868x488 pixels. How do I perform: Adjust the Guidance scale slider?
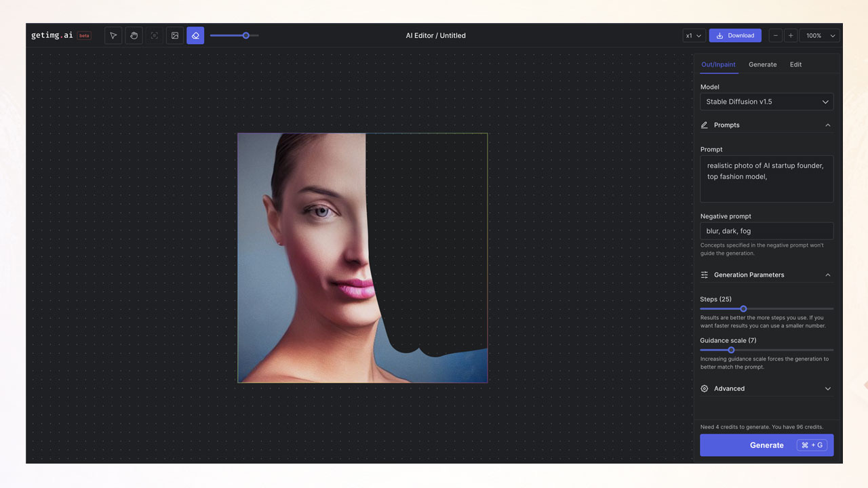(731, 350)
